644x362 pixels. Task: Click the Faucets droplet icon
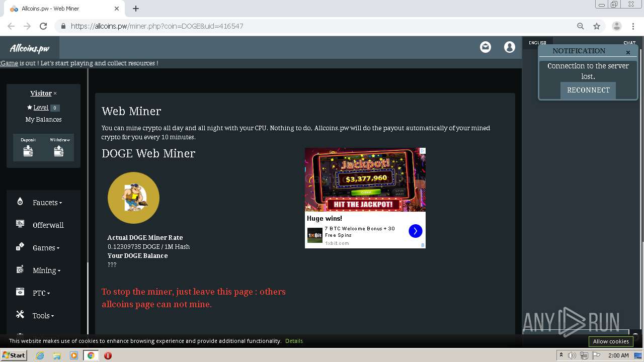(20, 202)
